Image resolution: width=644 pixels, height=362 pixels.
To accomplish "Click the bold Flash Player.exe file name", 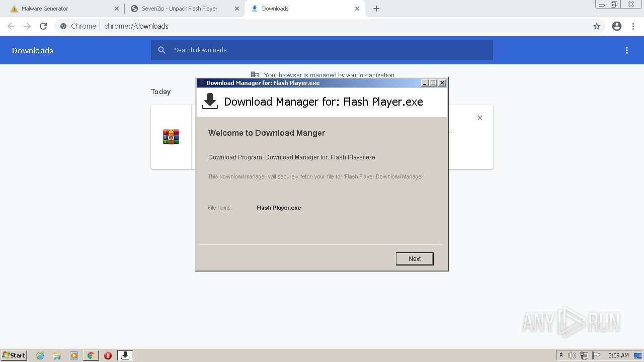I will tap(279, 208).
